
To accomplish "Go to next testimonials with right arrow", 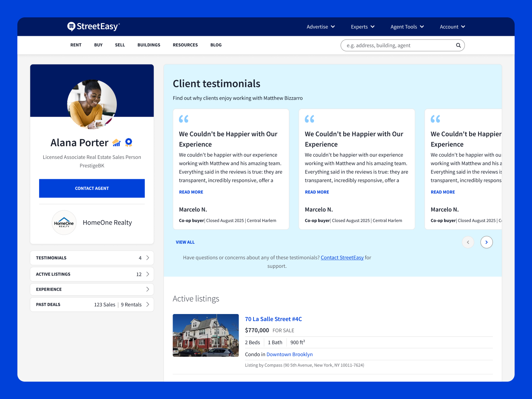I will click(487, 242).
